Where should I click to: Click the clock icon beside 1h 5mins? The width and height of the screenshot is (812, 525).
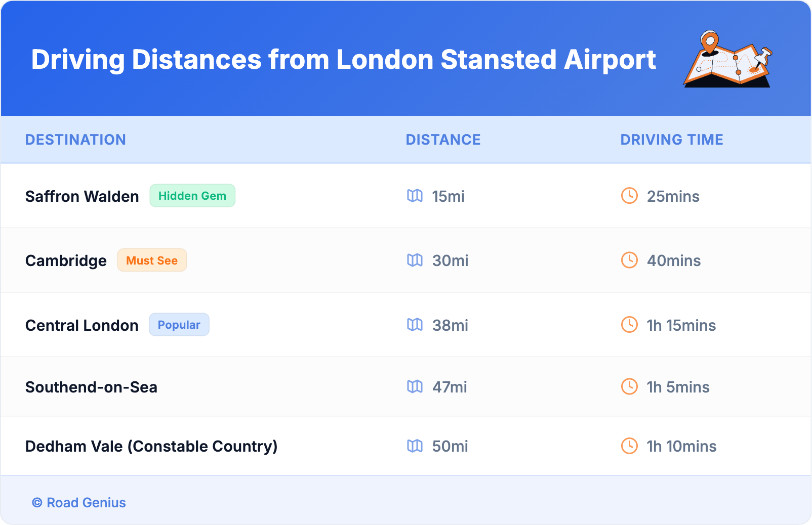629,387
